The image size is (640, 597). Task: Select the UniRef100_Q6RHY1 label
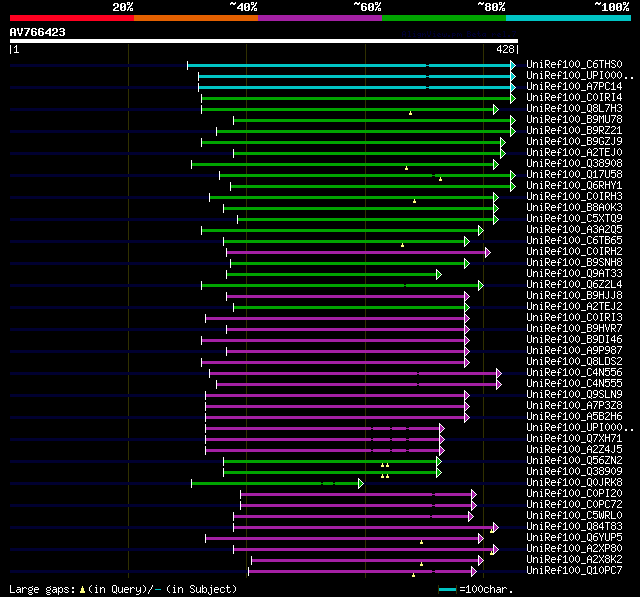tap(574, 186)
